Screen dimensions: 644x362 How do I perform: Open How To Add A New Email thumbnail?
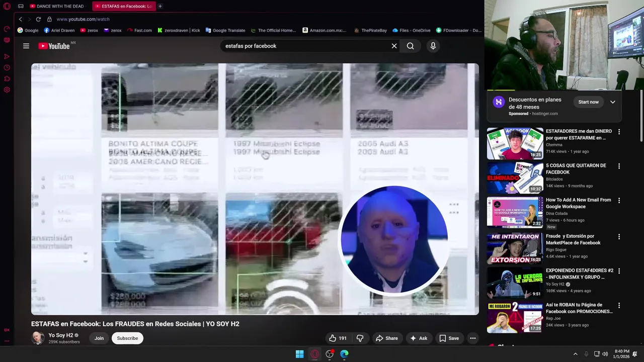coord(515,212)
